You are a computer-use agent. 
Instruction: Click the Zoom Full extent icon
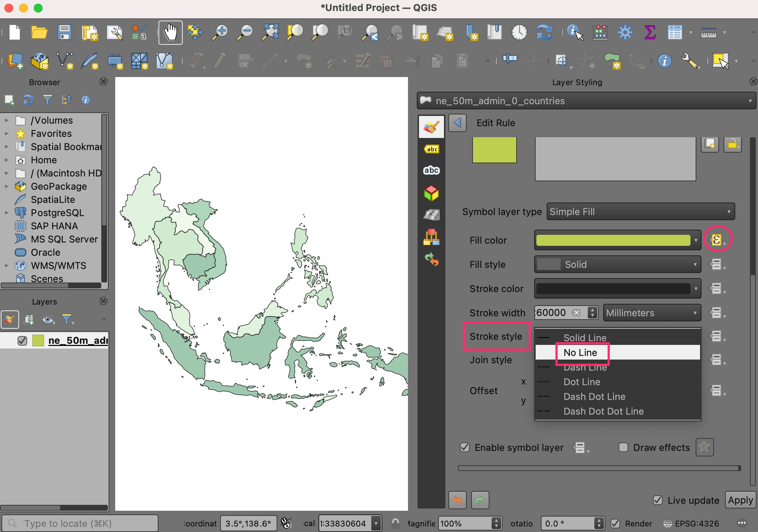[x=270, y=33]
